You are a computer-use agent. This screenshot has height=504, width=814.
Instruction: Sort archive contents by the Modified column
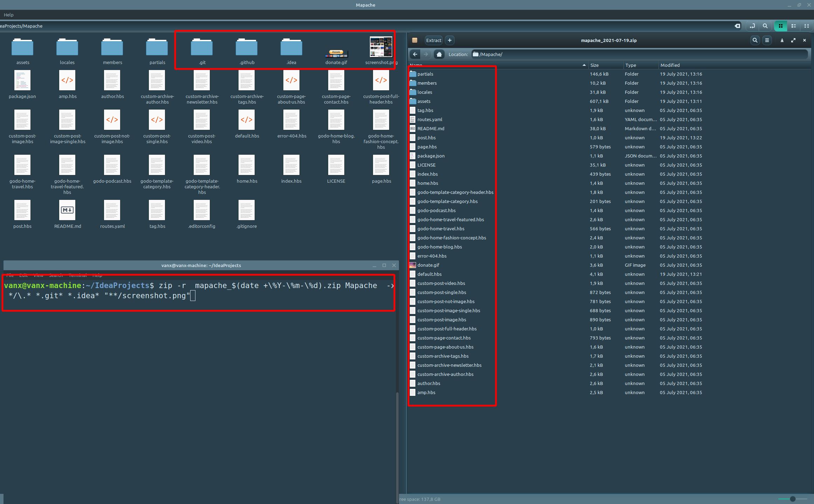point(670,65)
